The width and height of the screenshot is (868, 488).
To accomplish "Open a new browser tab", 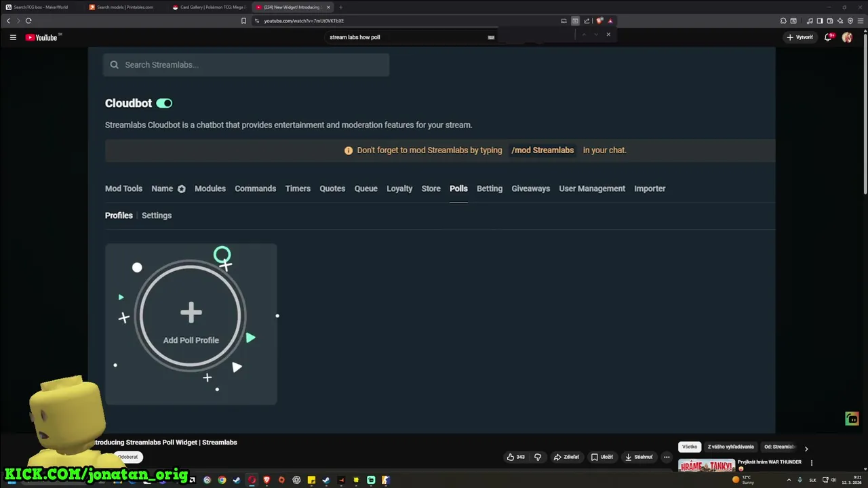I will (340, 7).
